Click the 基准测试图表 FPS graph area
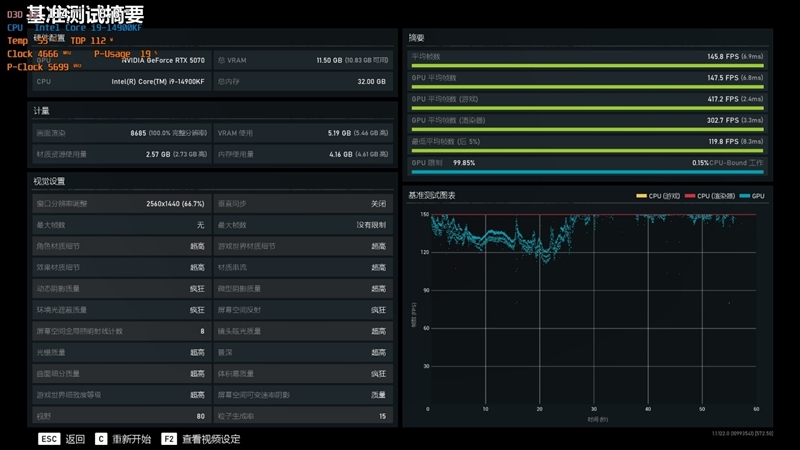Image resolution: width=800 pixels, height=450 pixels. 592,310
